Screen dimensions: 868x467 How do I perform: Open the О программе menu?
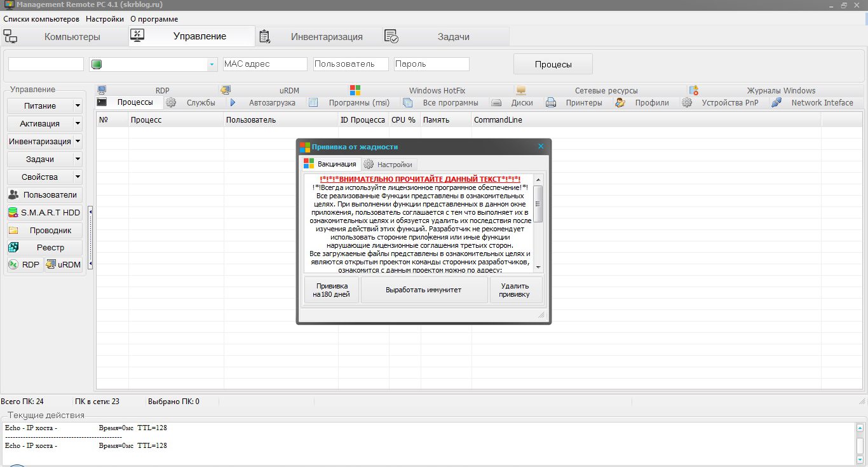[x=154, y=19]
